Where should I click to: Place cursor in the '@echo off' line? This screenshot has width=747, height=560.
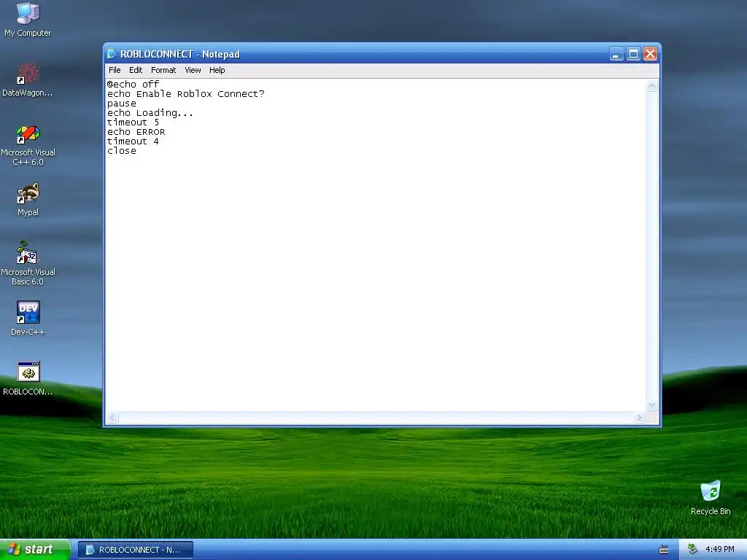click(133, 85)
